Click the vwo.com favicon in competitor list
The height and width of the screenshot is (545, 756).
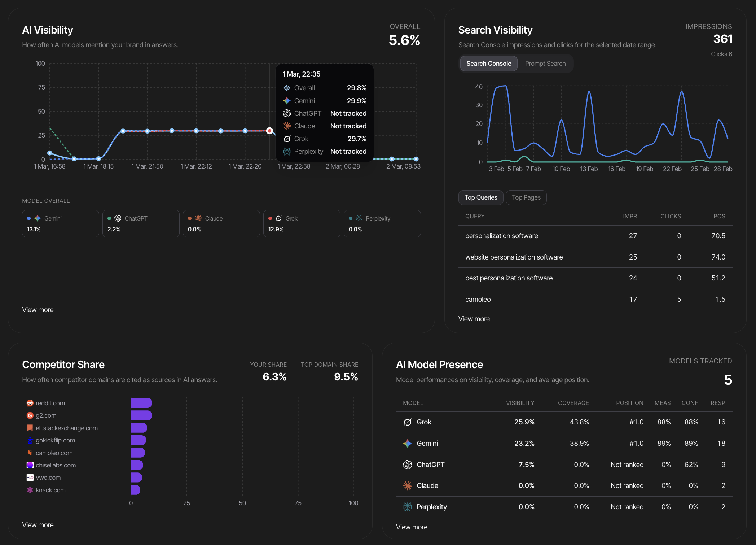(x=30, y=478)
